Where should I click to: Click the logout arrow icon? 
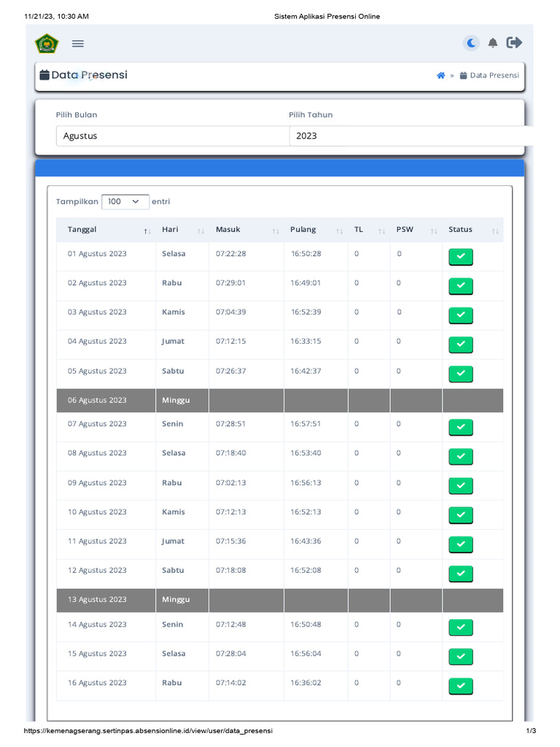click(x=514, y=43)
